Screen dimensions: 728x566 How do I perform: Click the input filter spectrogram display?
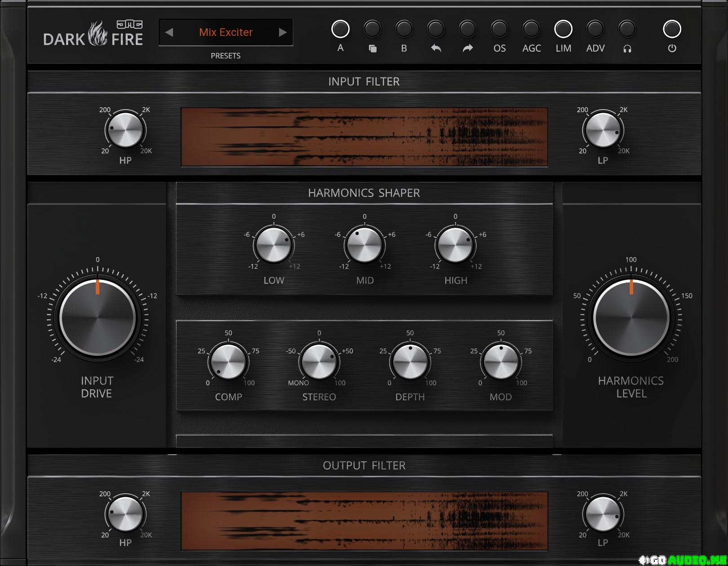(364, 137)
